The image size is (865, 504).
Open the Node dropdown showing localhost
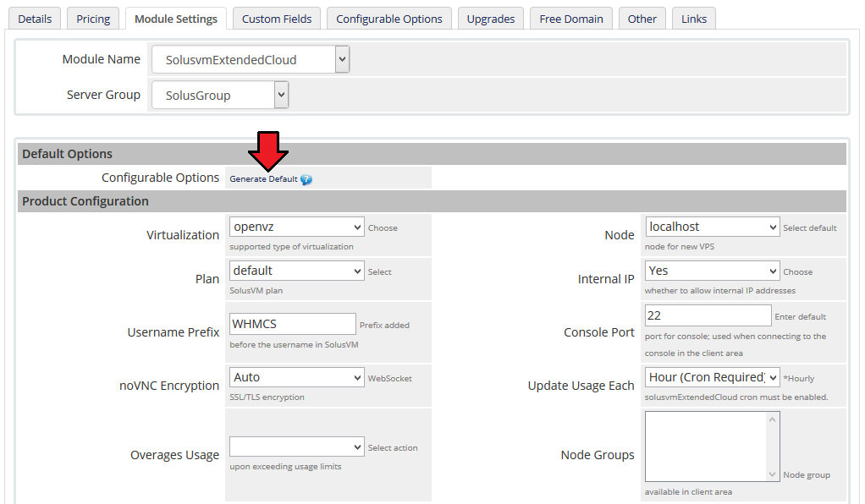point(712,227)
